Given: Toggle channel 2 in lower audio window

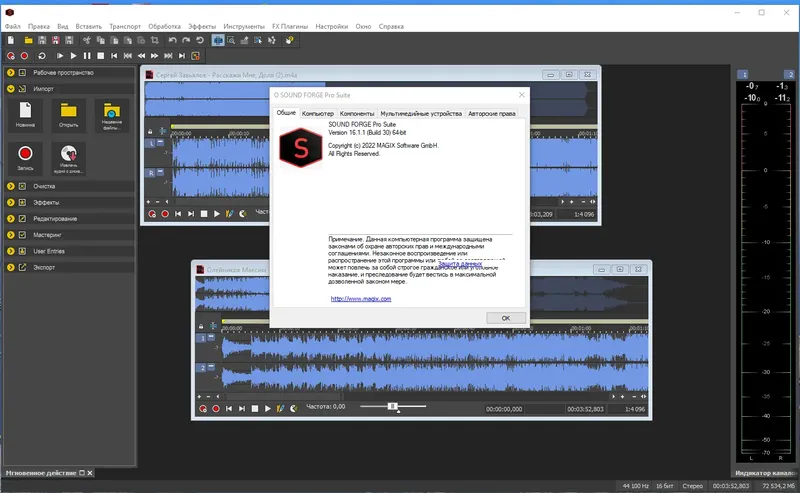Looking at the screenshot, I should pos(202,367).
